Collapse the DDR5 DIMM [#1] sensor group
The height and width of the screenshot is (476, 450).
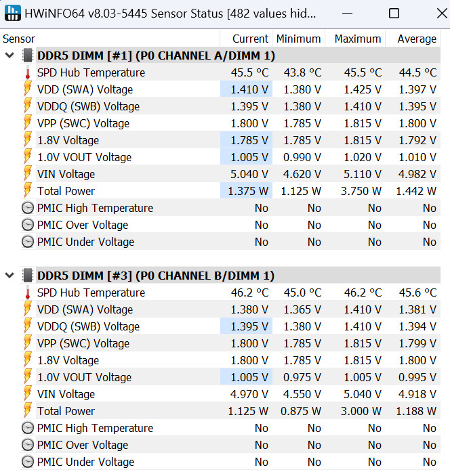[9, 56]
